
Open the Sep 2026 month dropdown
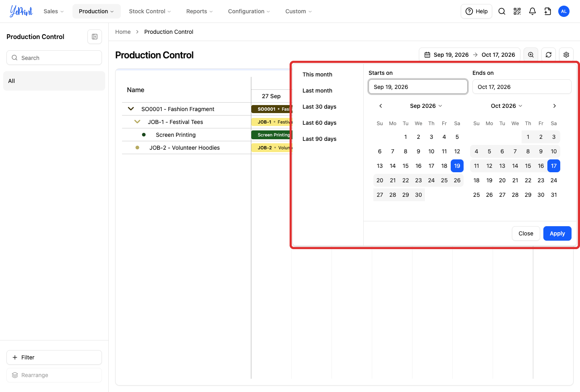click(426, 106)
